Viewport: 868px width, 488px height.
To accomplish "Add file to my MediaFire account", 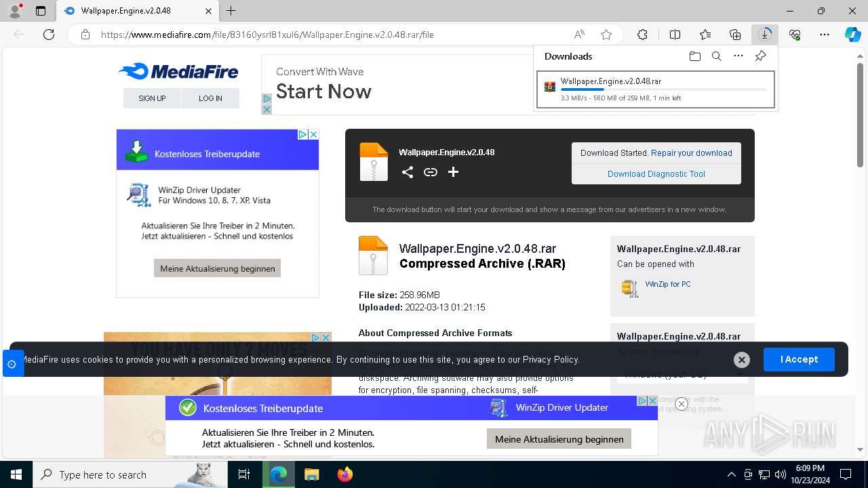I will 454,172.
